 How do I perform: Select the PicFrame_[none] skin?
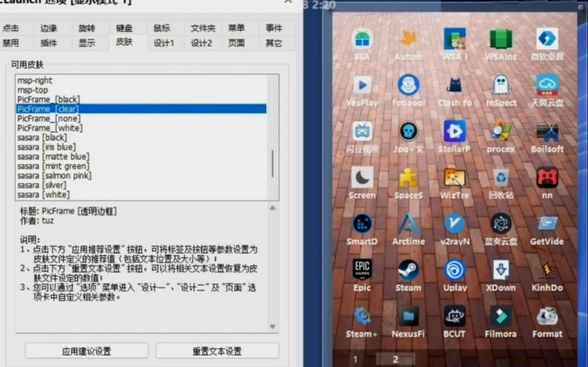(141, 118)
